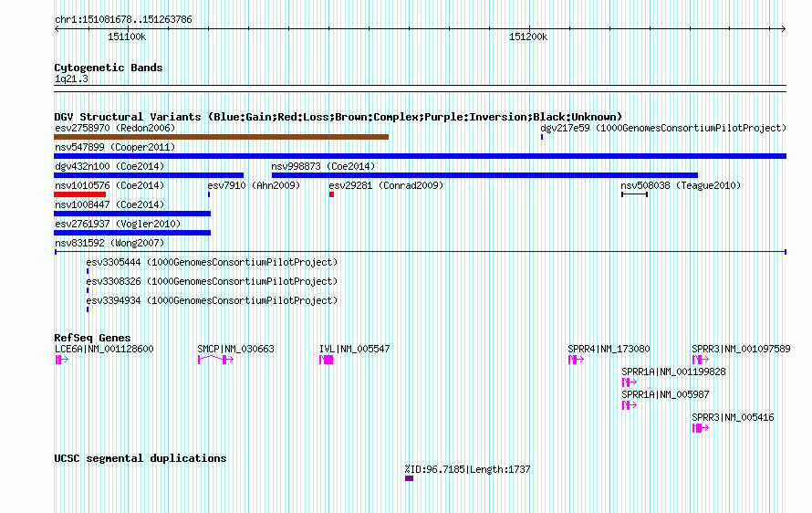812x513 pixels.
Task: Click the 151200k ruler tick label
Action: [528, 37]
